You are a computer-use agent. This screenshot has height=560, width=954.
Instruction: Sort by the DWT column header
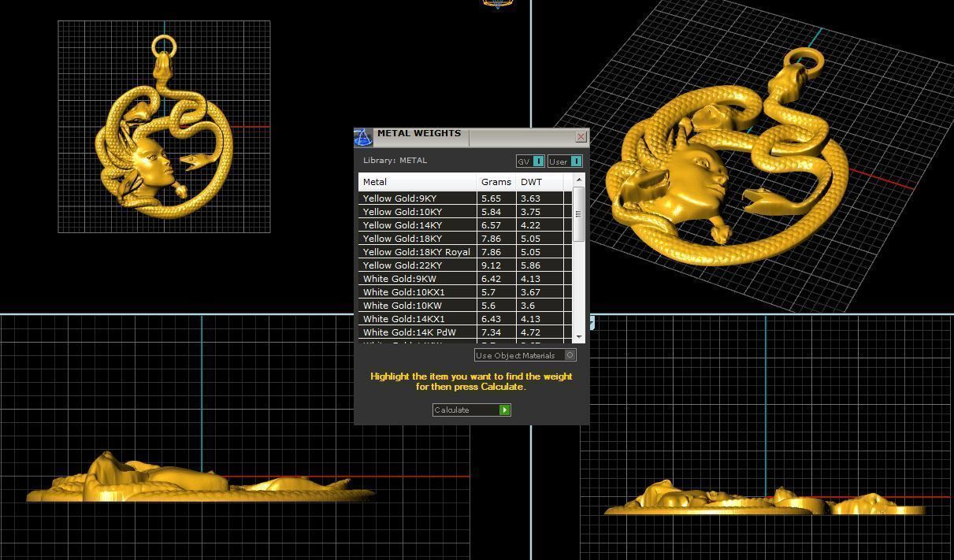point(540,182)
